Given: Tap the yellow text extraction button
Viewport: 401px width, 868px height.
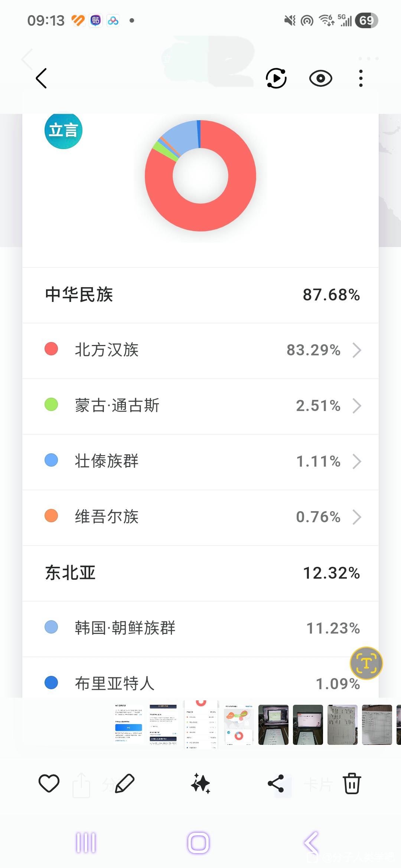Looking at the screenshot, I should 366,663.
